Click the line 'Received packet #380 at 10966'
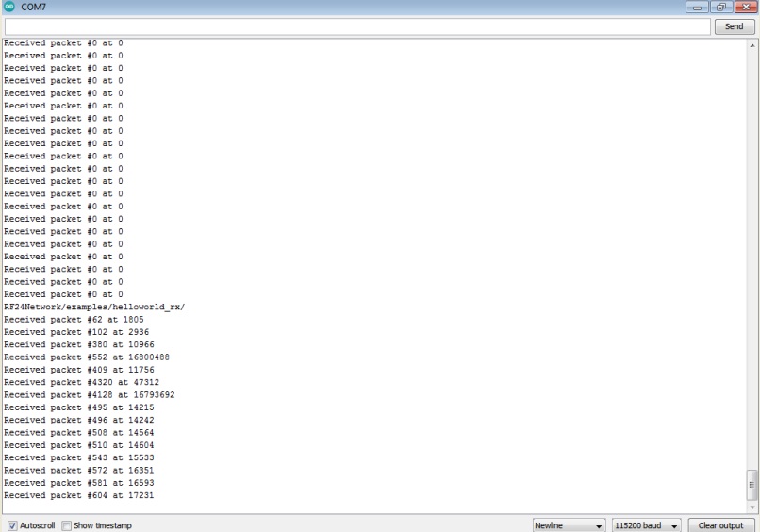Screen dimensions: 760x532 click(x=79, y=345)
